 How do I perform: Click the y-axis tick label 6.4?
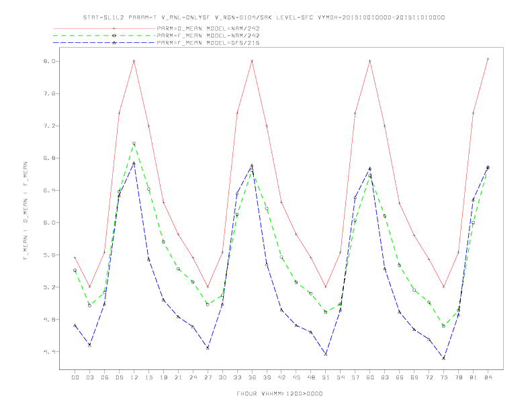coord(49,190)
